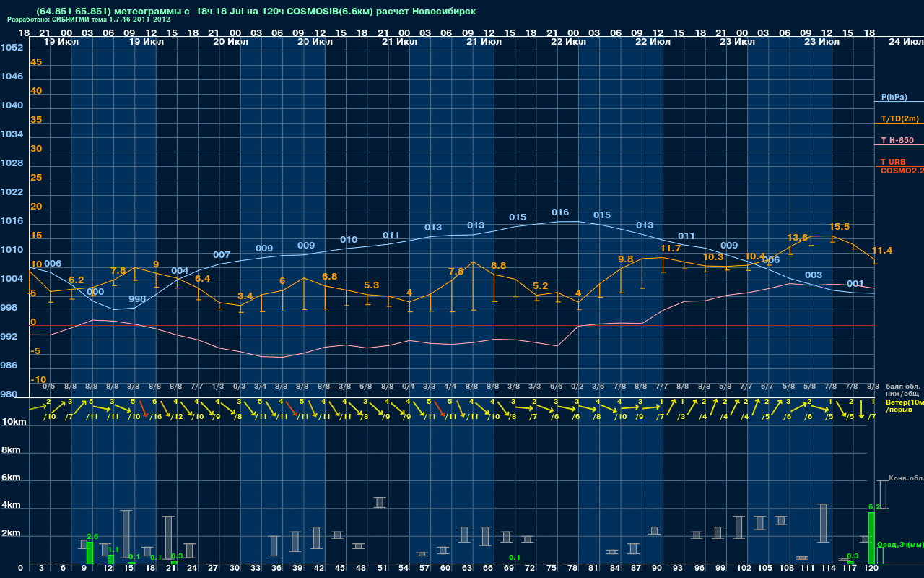The image size is (924, 578).
Task: Click the Конв.обл. legend label
Action: point(906,478)
